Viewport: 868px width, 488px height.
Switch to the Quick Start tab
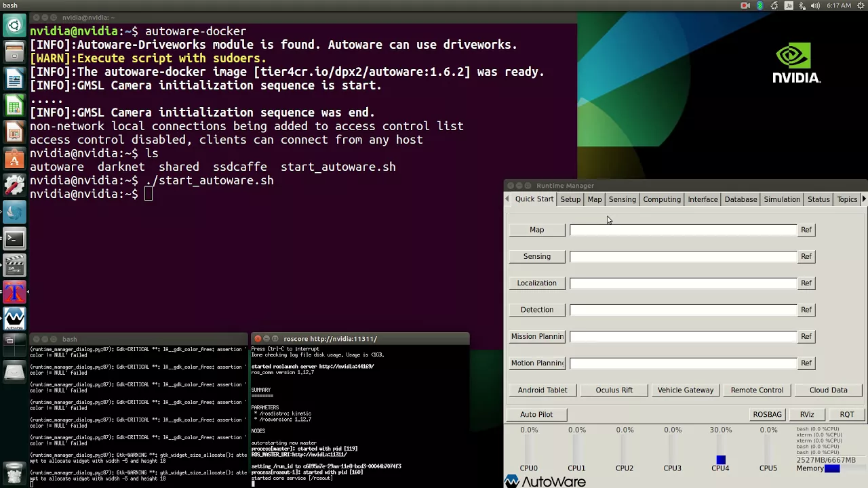click(x=534, y=199)
